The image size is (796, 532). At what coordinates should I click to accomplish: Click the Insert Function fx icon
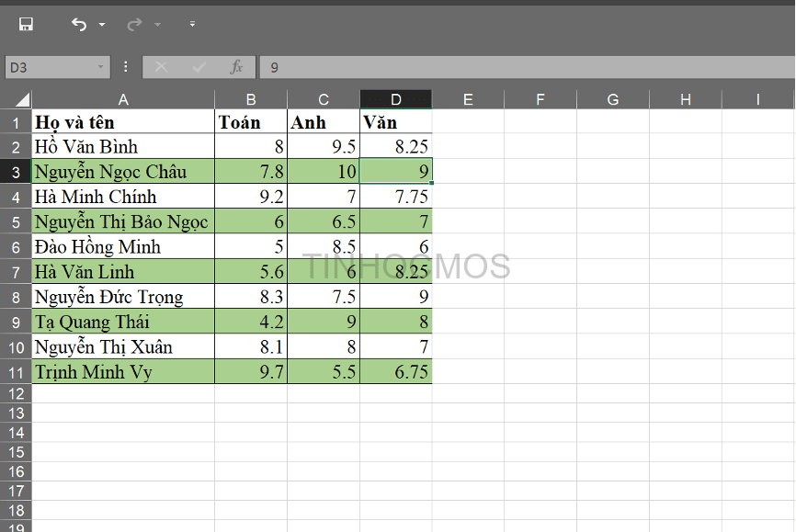tap(236, 67)
